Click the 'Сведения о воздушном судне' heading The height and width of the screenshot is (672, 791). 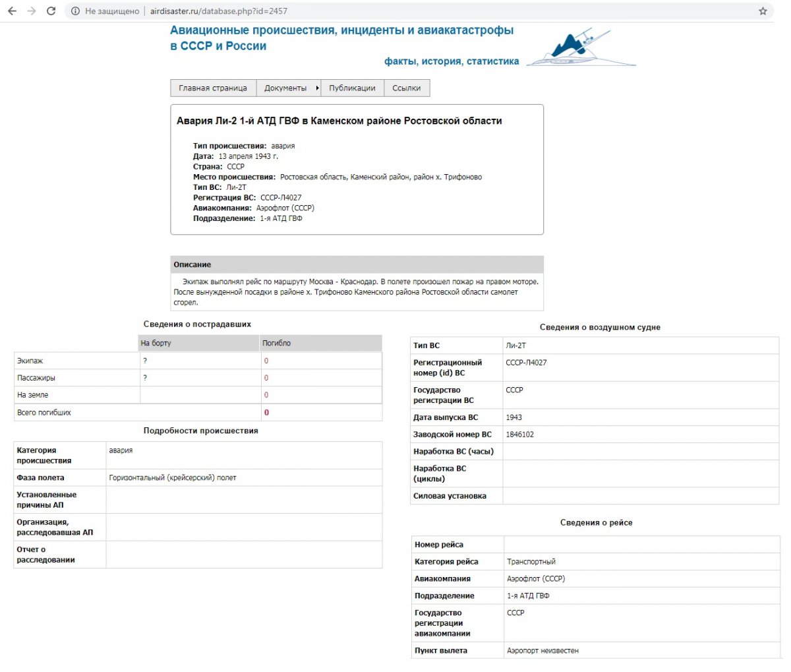tap(600, 327)
